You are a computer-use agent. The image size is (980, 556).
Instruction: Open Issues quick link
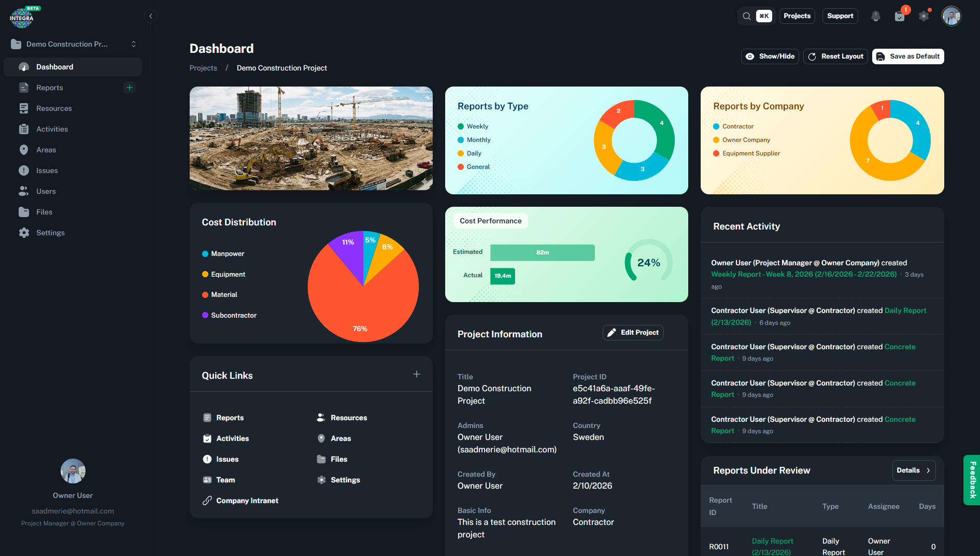tap(221, 459)
